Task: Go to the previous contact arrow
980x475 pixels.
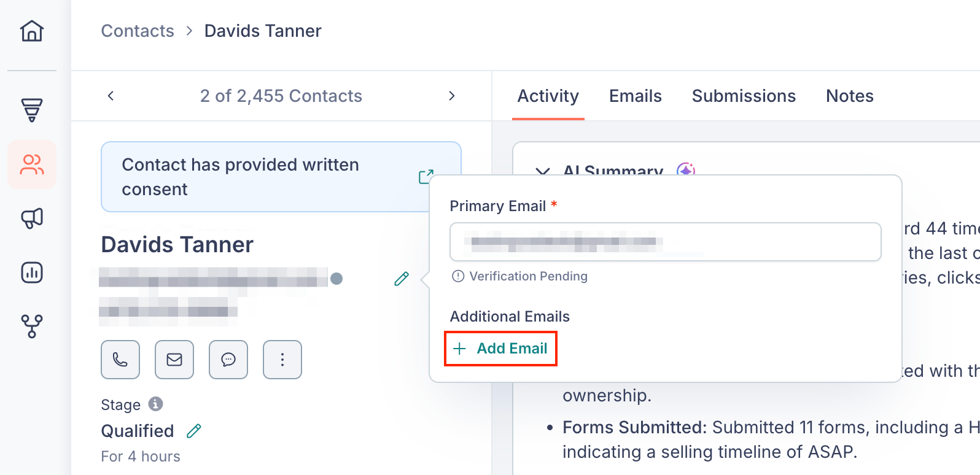Action: point(111,96)
